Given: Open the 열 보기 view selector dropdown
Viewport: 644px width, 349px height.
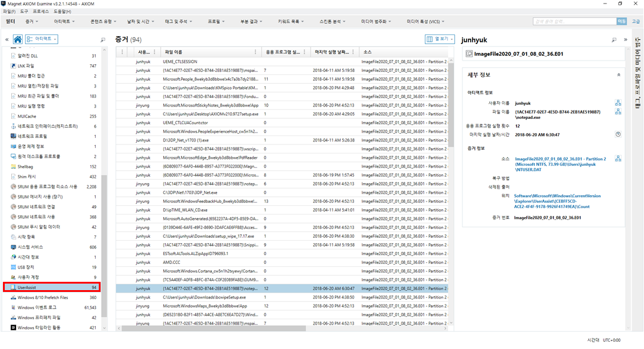Looking at the screenshot, I should coord(439,39).
